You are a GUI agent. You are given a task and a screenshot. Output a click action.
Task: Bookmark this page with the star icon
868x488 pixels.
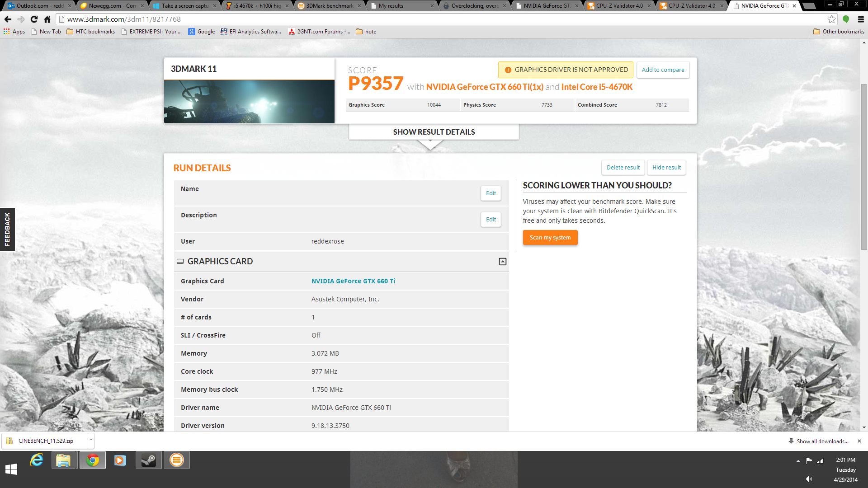[x=831, y=19]
